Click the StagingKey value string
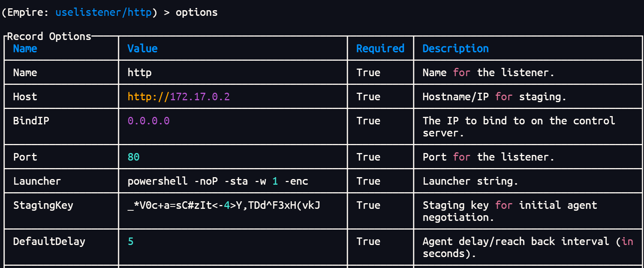644x268 pixels. [224, 205]
